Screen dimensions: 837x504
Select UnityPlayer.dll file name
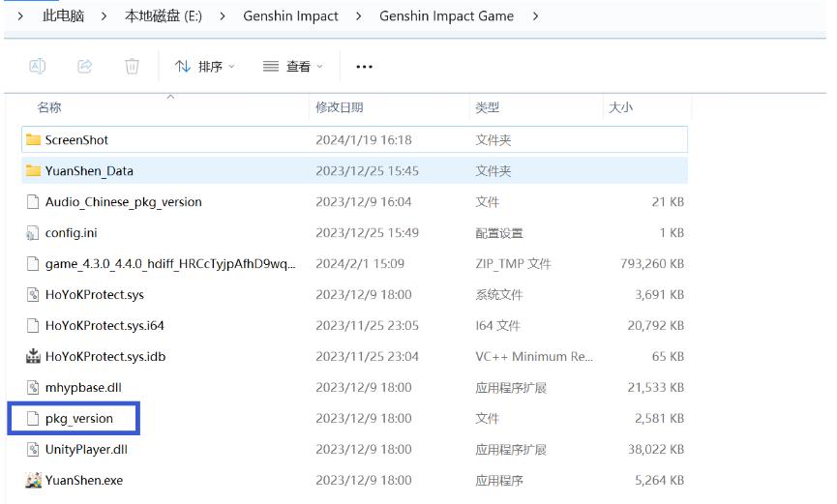[x=86, y=450]
